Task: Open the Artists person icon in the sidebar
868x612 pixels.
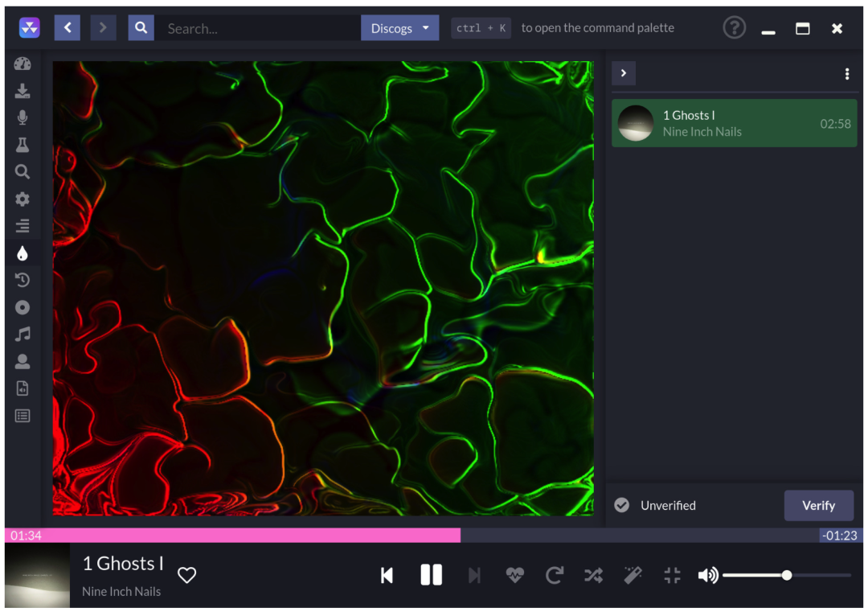Action: pyautogui.click(x=23, y=361)
